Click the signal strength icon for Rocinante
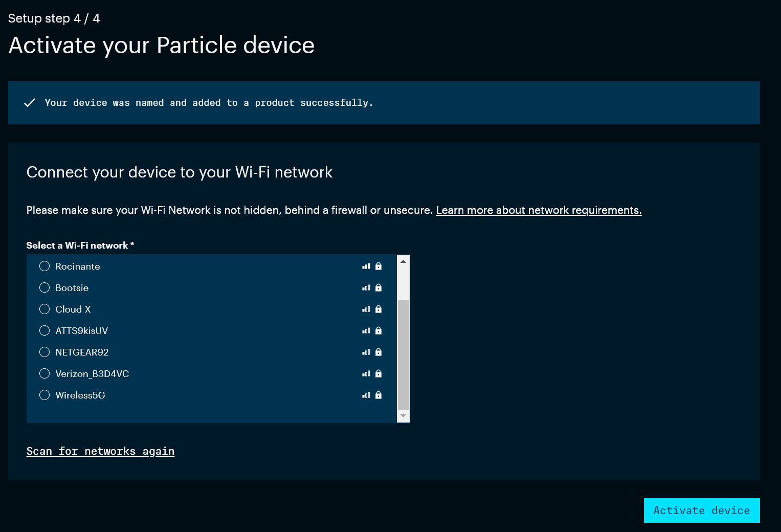The height and width of the screenshot is (532, 781). point(366,266)
